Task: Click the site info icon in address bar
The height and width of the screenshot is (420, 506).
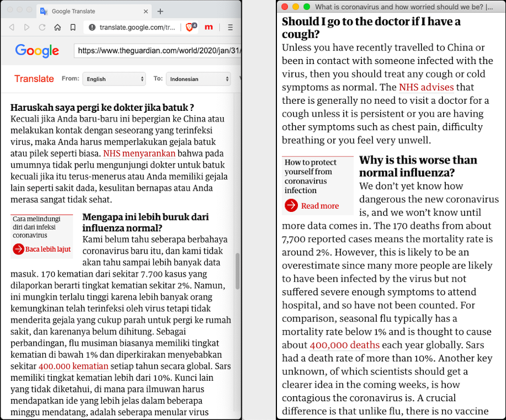Action: pos(92,27)
